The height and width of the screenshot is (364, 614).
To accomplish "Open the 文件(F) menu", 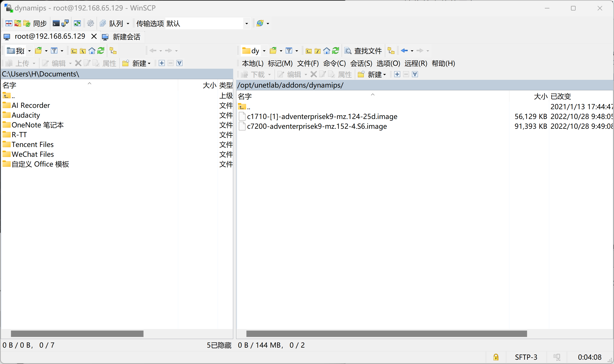I will (x=308, y=63).
